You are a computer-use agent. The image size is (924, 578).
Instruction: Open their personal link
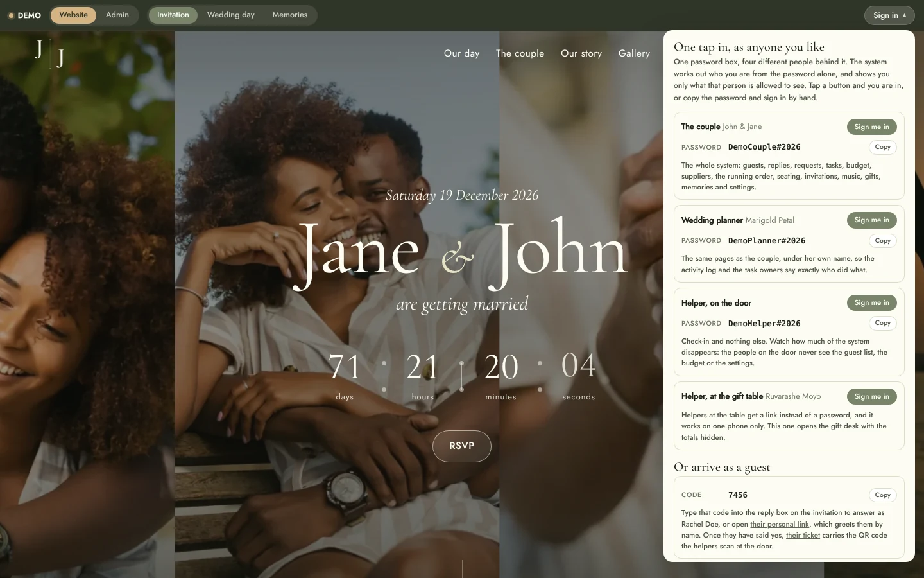point(780,524)
